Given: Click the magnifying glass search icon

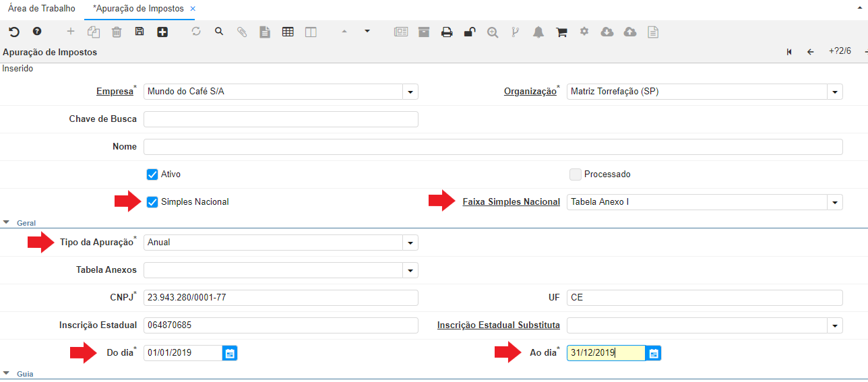Looking at the screenshot, I should (219, 32).
